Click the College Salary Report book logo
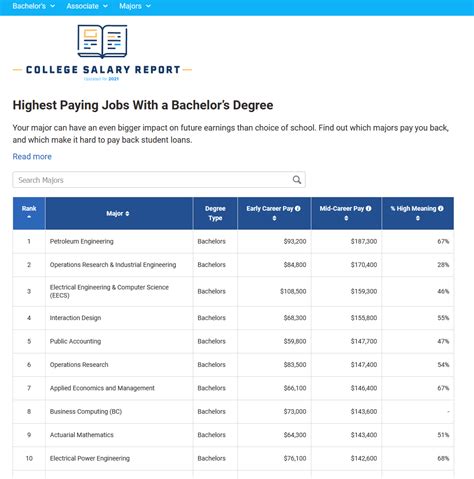The width and height of the screenshot is (474, 479). pyautogui.click(x=102, y=42)
